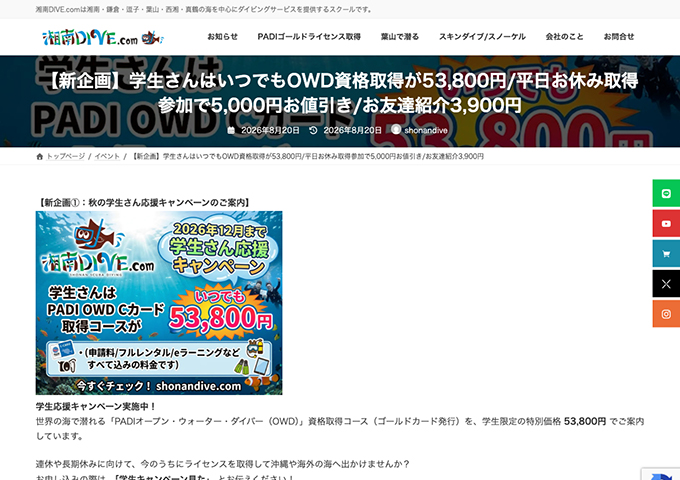Go to トップページ breadcrumb link

(x=65, y=157)
